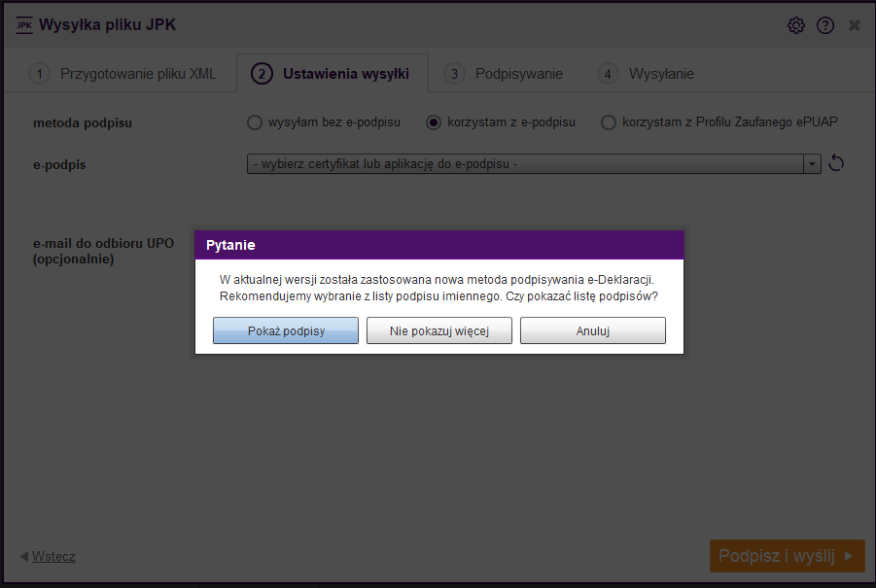Choose 'korzystam z e-podpisu' radio button
The width and height of the screenshot is (876, 588).
pyautogui.click(x=435, y=122)
